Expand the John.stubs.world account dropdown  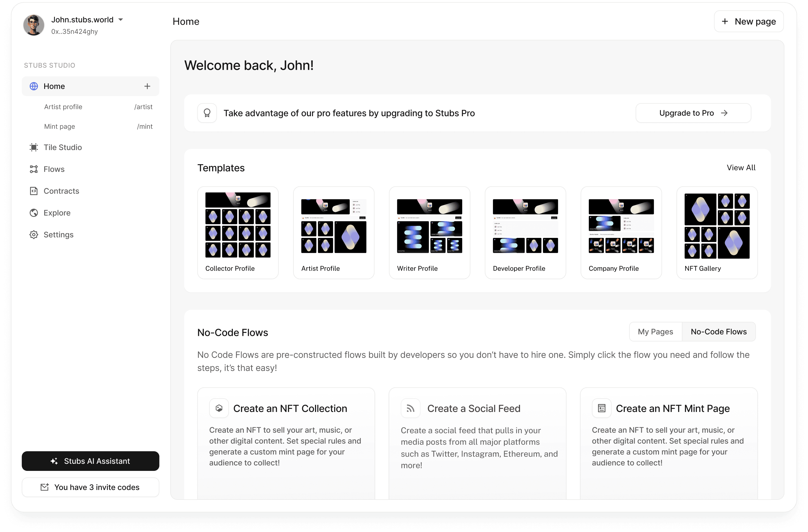(121, 20)
